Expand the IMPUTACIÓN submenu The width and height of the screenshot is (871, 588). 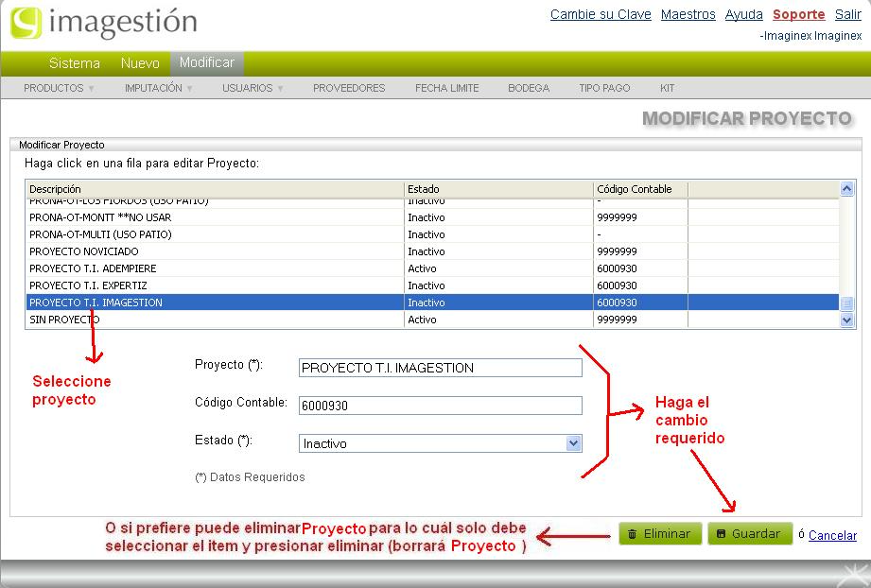pos(158,88)
